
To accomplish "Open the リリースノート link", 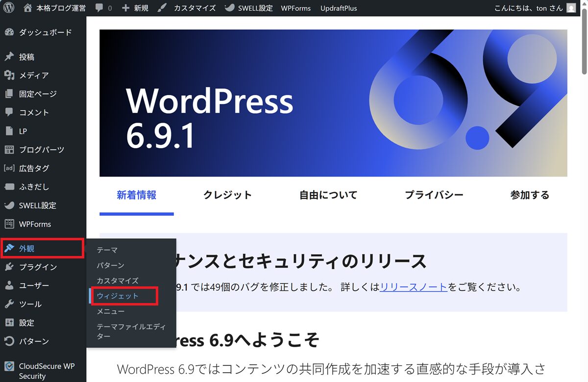I will [413, 287].
